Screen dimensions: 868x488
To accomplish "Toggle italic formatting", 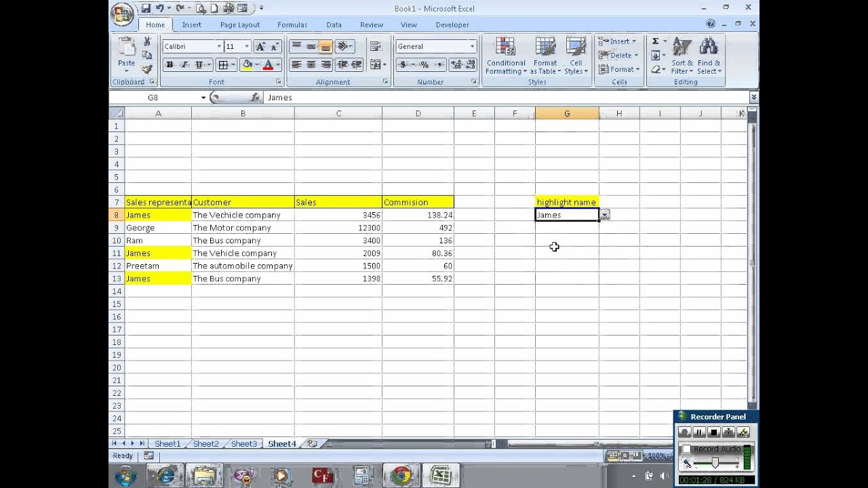I will tap(184, 64).
